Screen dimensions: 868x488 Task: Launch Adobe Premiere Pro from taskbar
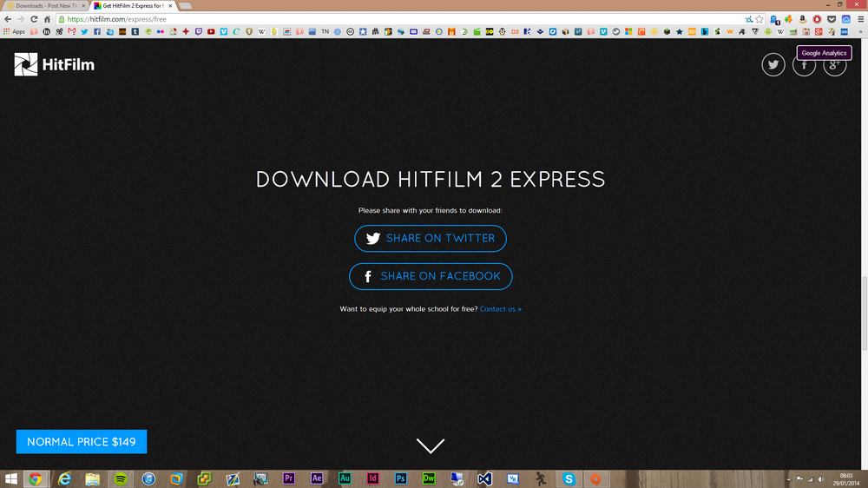click(288, 478)
